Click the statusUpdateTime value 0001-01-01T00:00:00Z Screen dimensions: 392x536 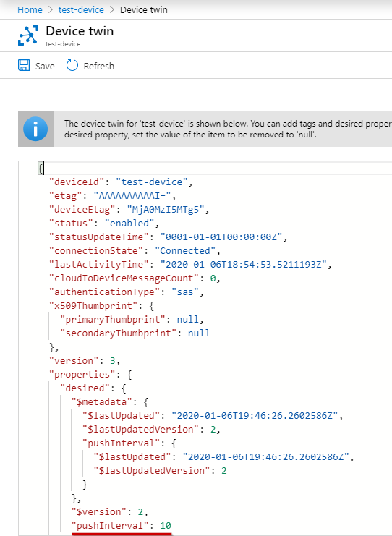[221, 237]
